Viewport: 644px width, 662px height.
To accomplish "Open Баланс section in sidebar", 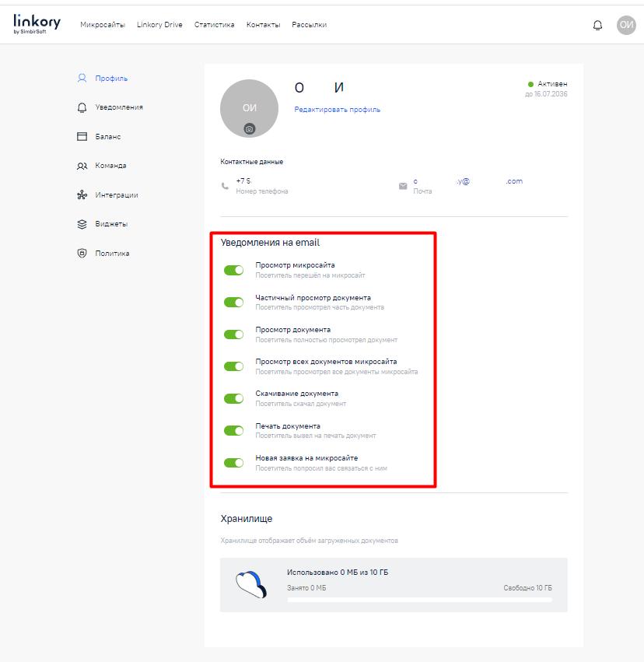I will tap(107, 137).
